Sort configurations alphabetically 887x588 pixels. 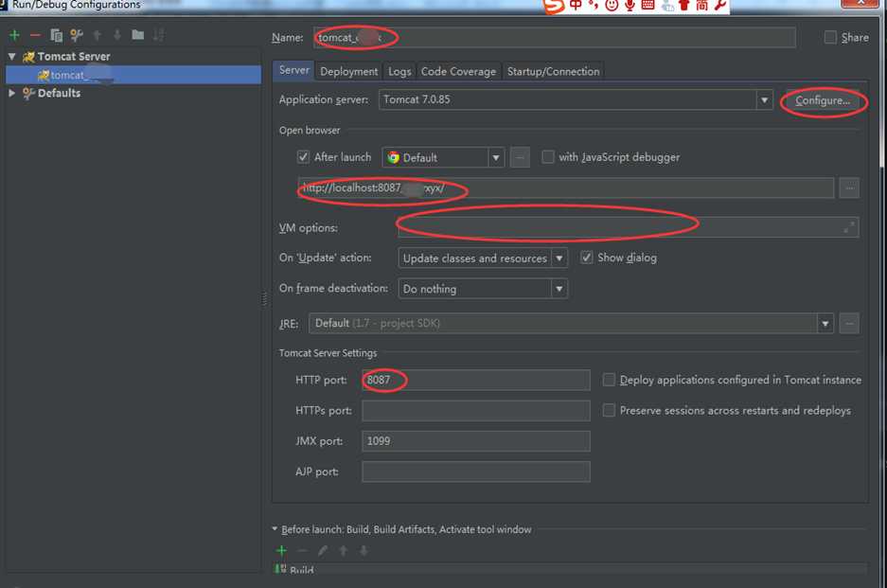[158, 35]
